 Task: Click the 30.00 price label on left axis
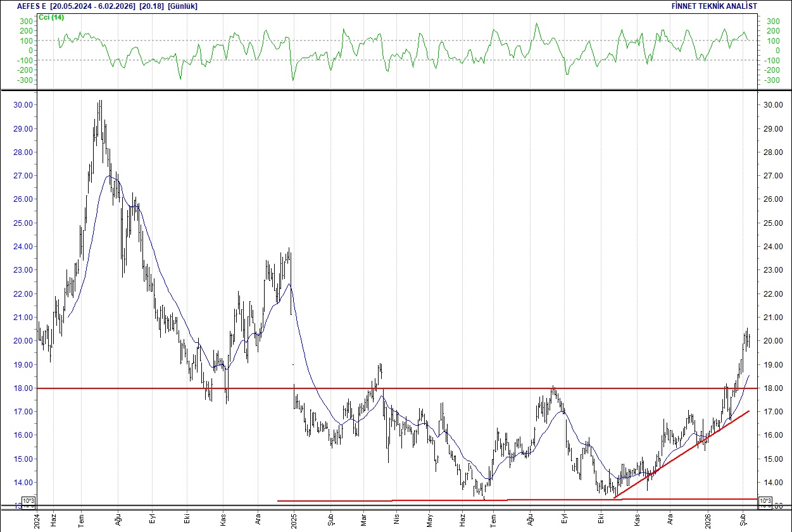23,104
